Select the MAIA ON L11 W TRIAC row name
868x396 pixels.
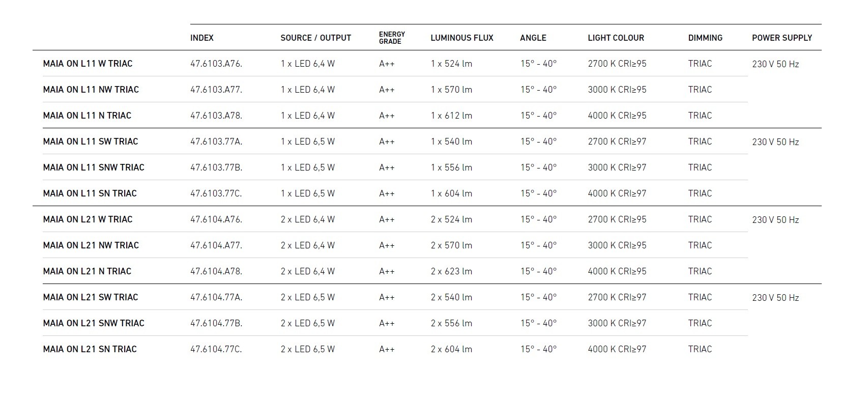88,64
